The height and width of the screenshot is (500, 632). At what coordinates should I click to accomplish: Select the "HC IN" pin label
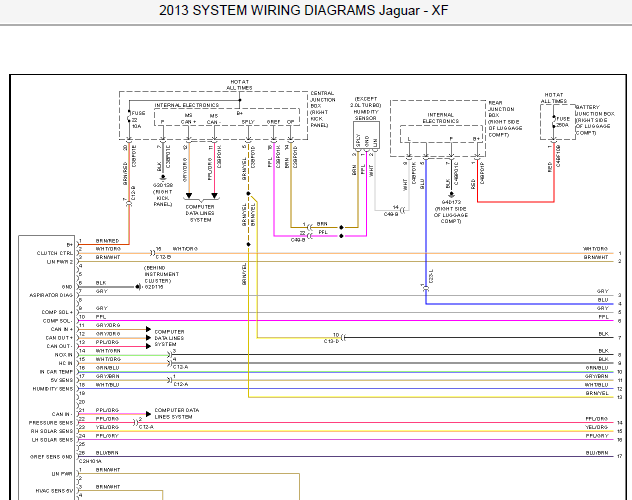tap(66, 363)
